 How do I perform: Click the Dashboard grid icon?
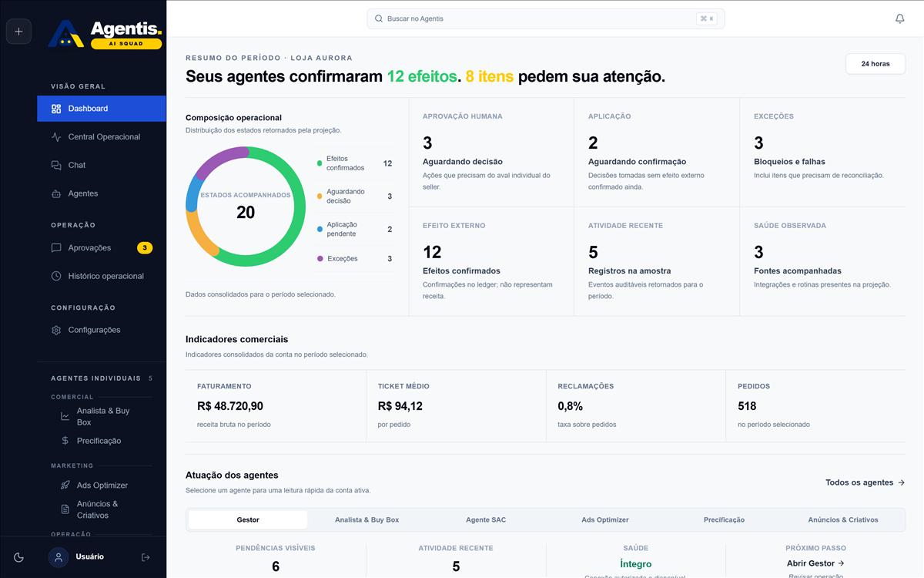click(x=56, y=109)
